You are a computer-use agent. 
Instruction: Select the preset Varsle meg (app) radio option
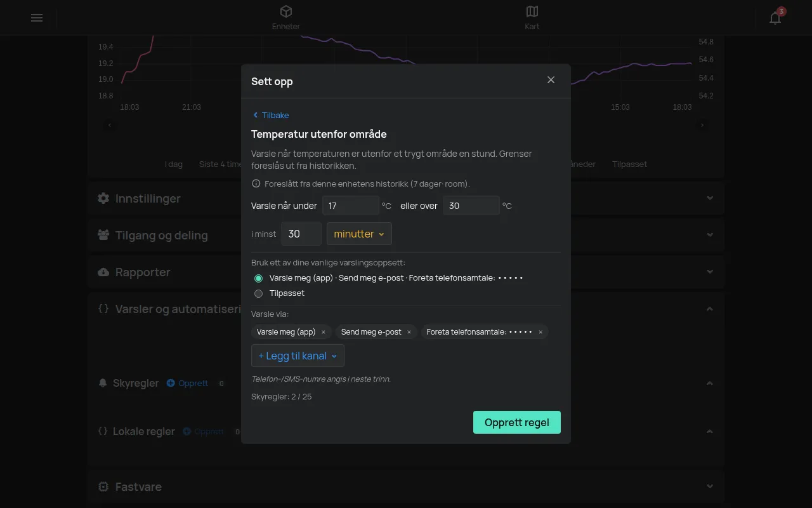[258, 278]
